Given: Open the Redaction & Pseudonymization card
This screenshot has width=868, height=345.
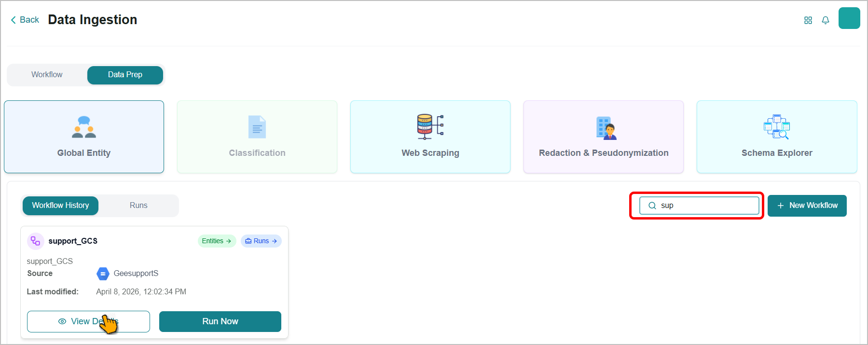Looking at the screenshot, I should pos(604,137).
